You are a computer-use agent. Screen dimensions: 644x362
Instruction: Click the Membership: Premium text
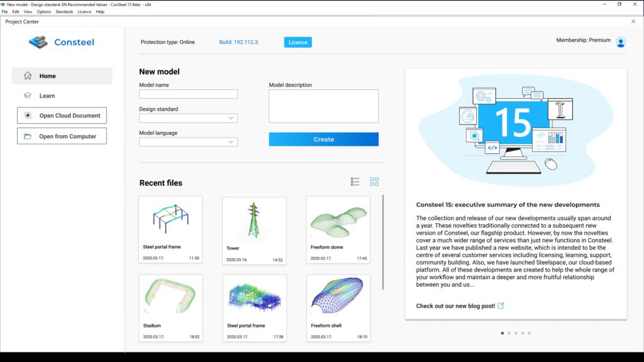pos(583,40)
